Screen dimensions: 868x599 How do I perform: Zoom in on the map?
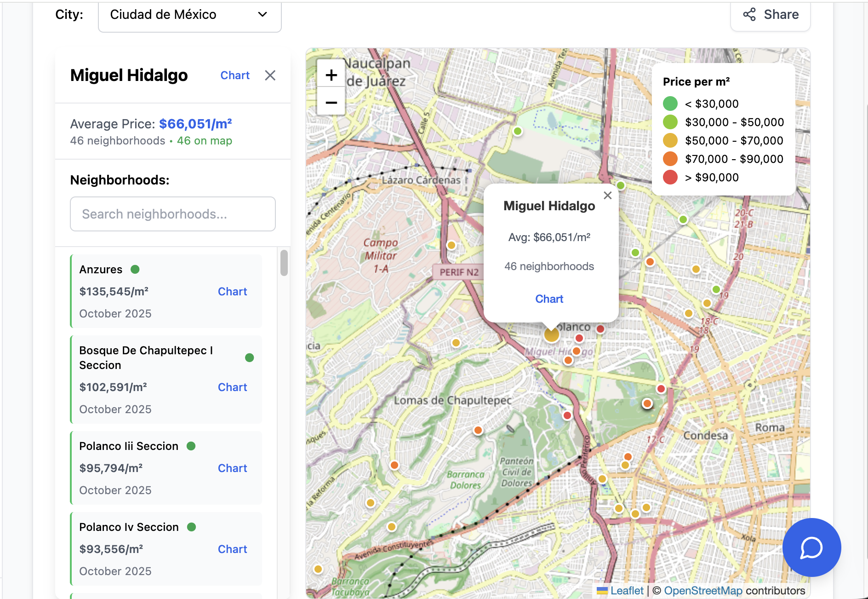pyautogui.click(x=331, y=74)
